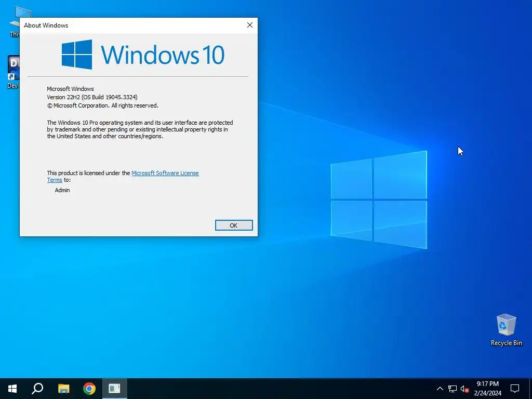532x399 pixels.
Task: Open taskbar Search
Action: click(x=37, y=389)
